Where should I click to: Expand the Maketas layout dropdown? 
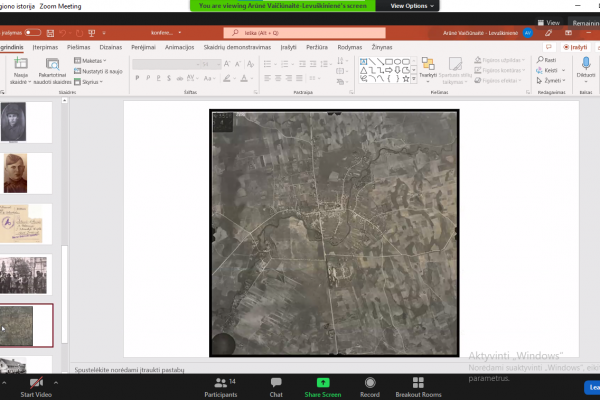(x=90, y=60)
